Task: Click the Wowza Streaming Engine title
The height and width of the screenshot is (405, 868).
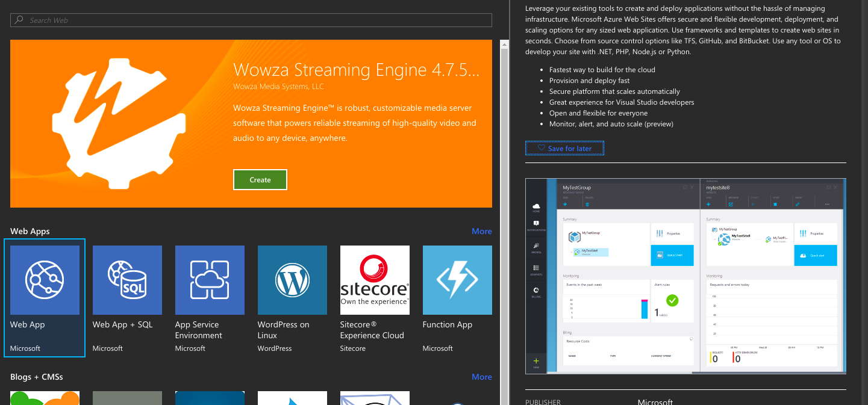Action: click(356, 69)
